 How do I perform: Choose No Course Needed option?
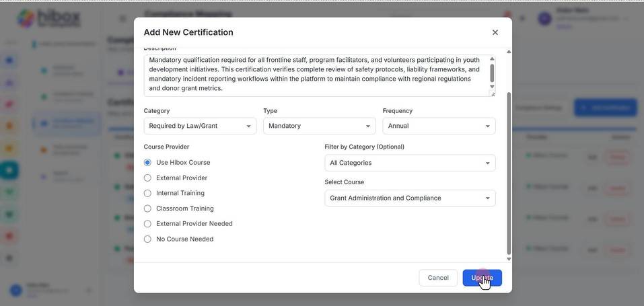coord(147,239)
